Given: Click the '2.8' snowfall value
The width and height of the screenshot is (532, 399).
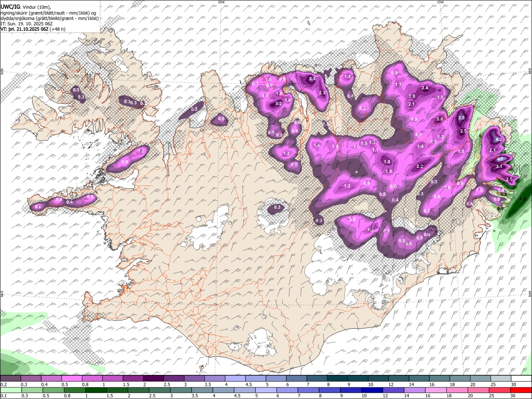Looking at the screenshot, I should tap(440, 119).
